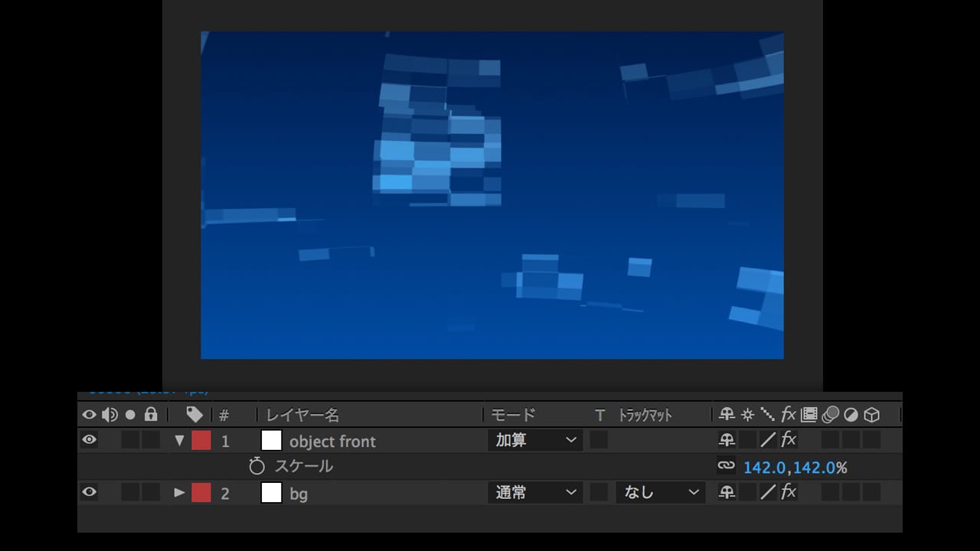980x551 pixels.
Task: Click the Scale stopwatch icon
Action: click(256, 466)
